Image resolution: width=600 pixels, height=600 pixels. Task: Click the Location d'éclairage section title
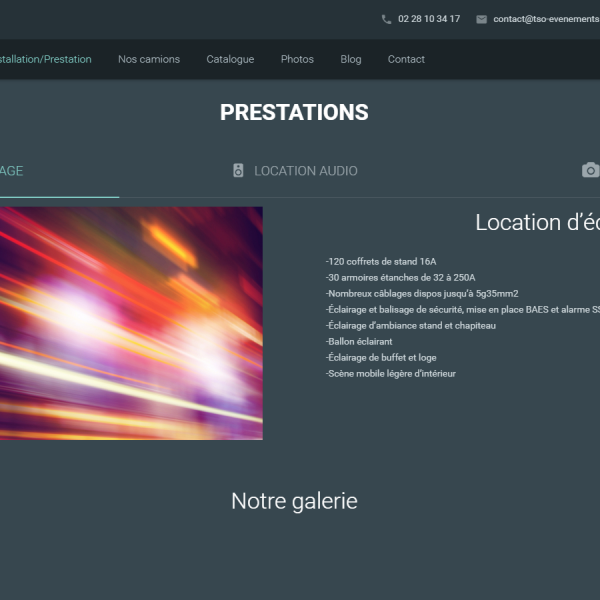537,223
